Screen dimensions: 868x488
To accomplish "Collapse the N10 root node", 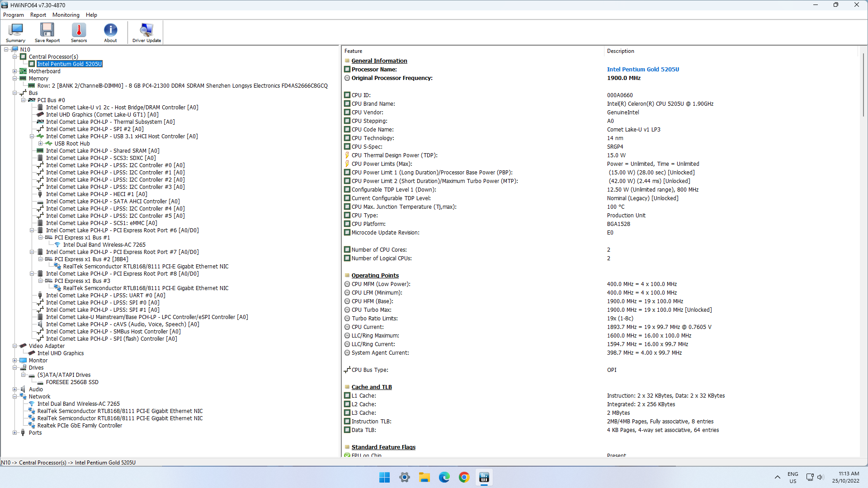I will pos(6,50).
